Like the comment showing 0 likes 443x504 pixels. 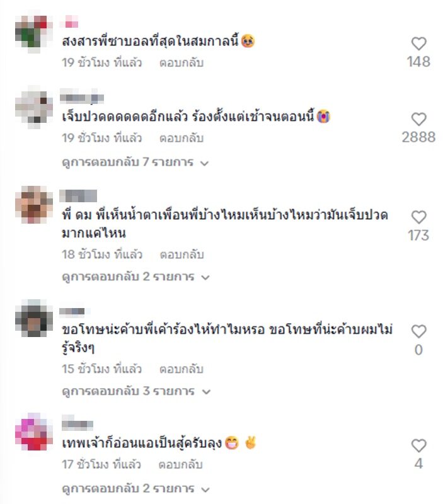[418, 331]
